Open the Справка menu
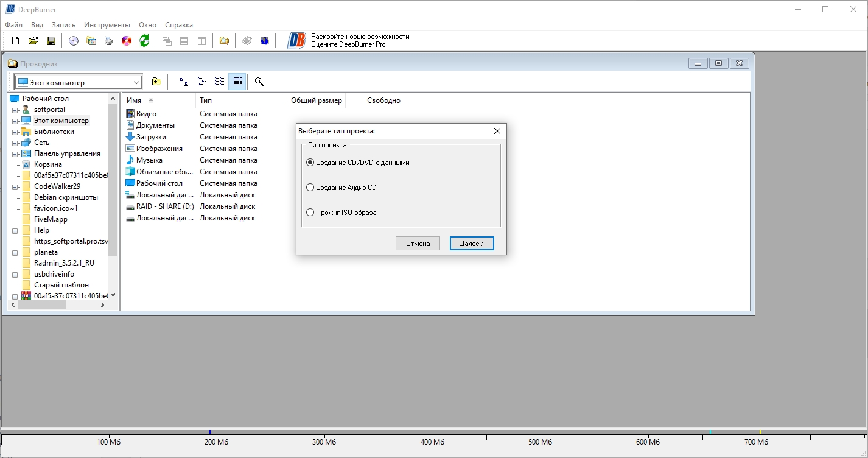 click(x=179, y=25)
